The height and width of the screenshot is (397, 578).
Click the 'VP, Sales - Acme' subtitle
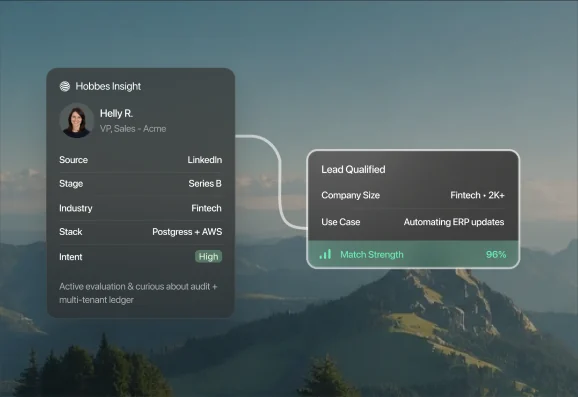point(133,129)
